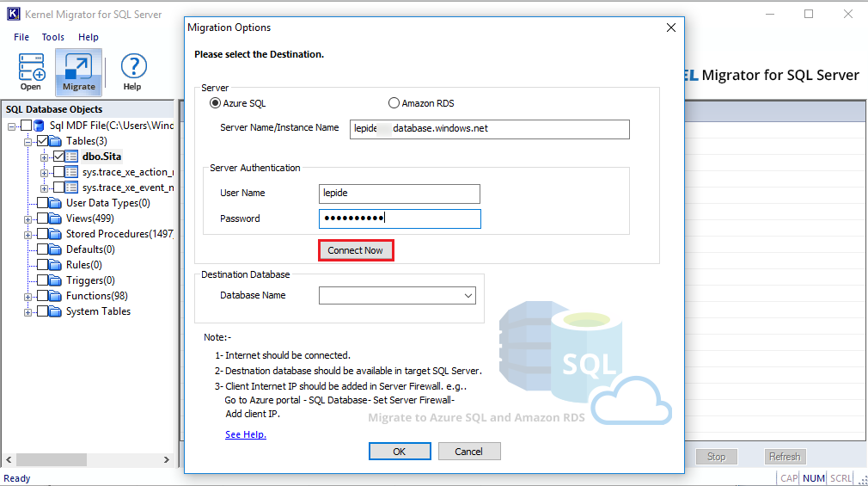Click the Kernel Migrator app icon in title bar

pos(13,14)
